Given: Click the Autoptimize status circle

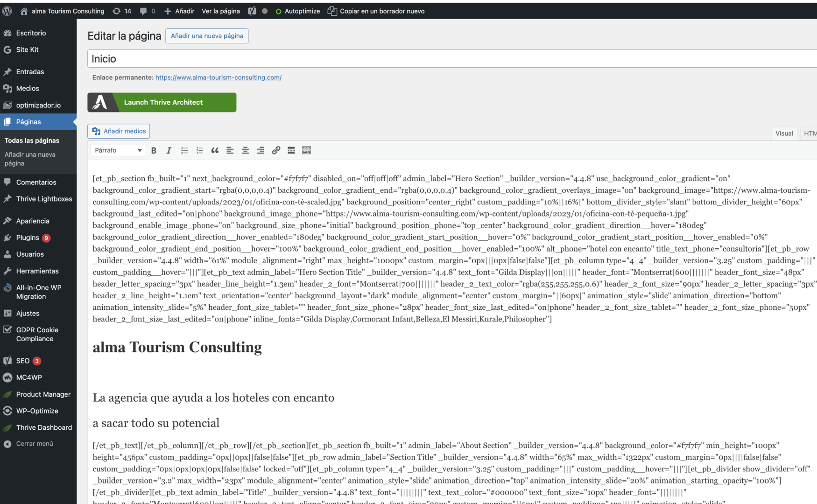Looking at the screenshot, I should tap(279, 12).
